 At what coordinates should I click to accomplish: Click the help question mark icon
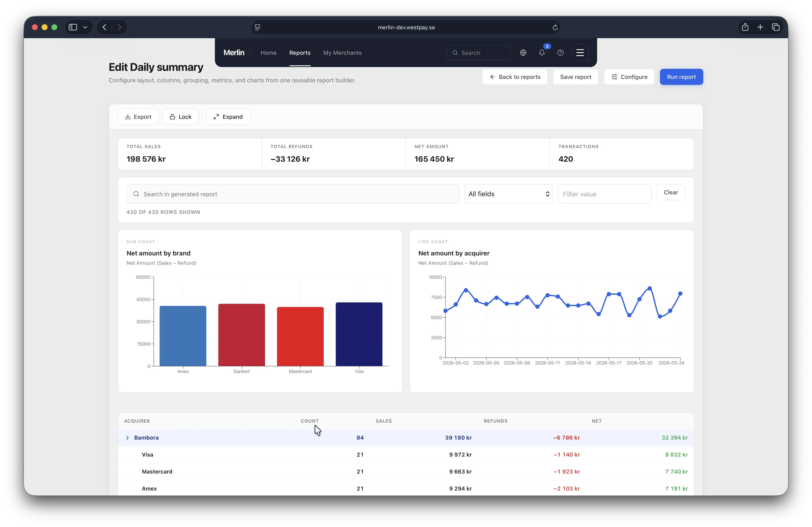[x=561, y=53]
